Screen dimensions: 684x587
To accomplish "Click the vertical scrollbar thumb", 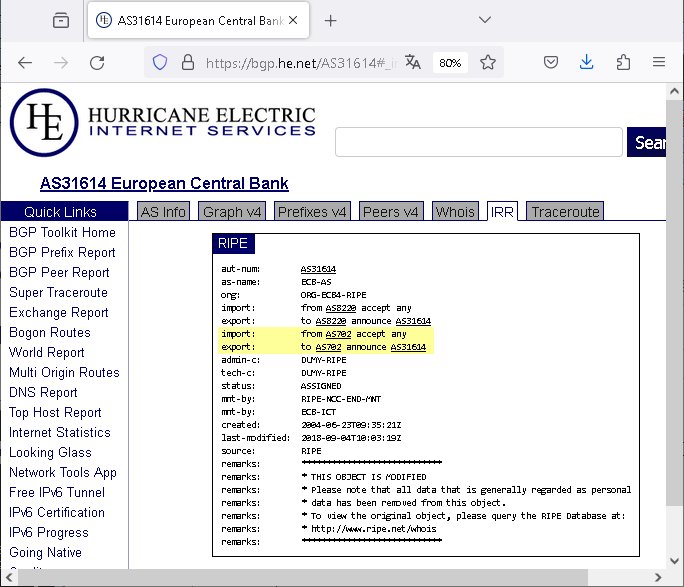I will click(674, 303).
